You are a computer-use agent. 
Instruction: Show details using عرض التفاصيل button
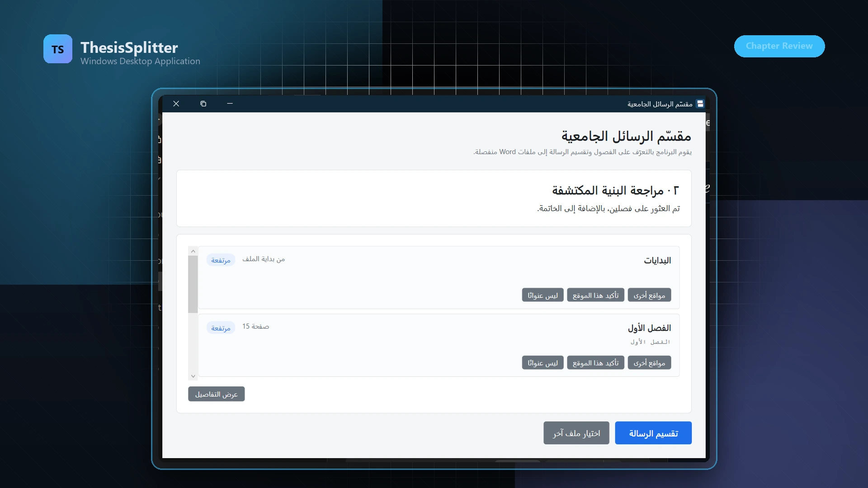(216, 394)
